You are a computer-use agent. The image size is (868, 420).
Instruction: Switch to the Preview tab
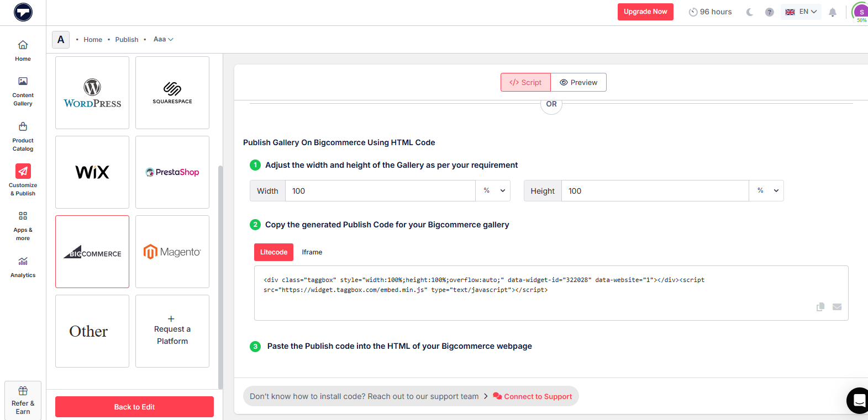click(578, 82)
